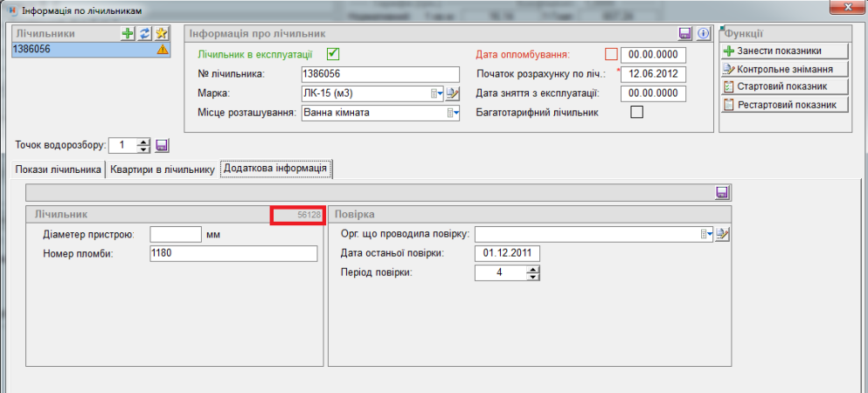
Task: Click the refresh meters list icon
Action: (144, 33)
